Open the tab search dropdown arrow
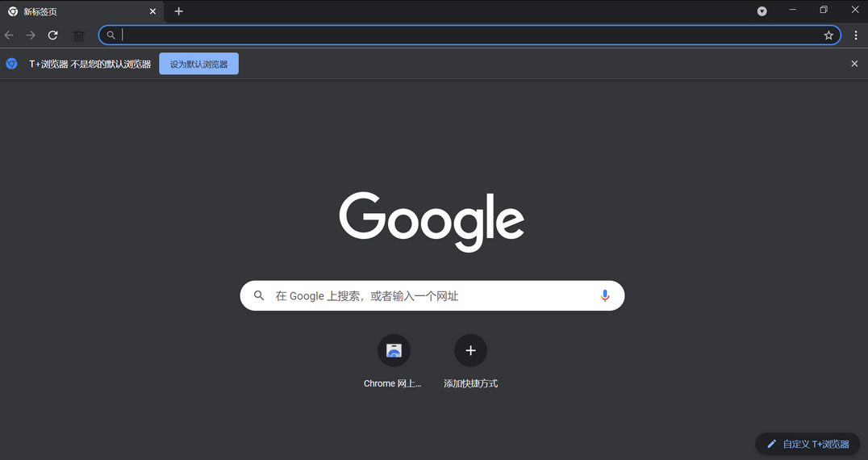 [762, 11]
